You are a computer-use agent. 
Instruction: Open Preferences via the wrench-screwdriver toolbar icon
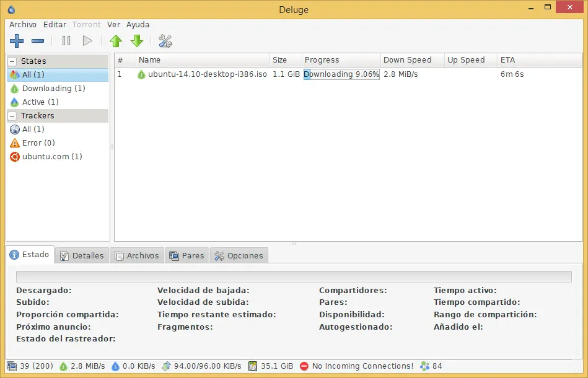tap(165, 41)
